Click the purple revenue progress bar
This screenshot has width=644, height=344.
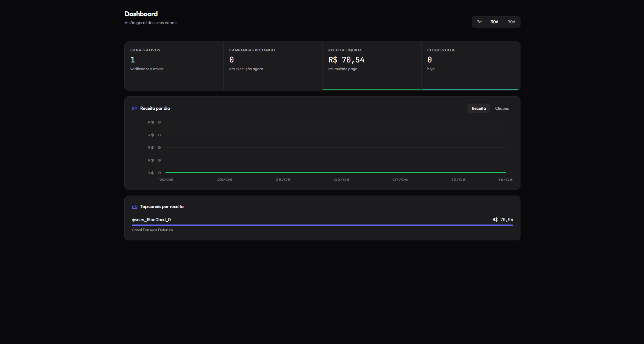pos(322,225)
